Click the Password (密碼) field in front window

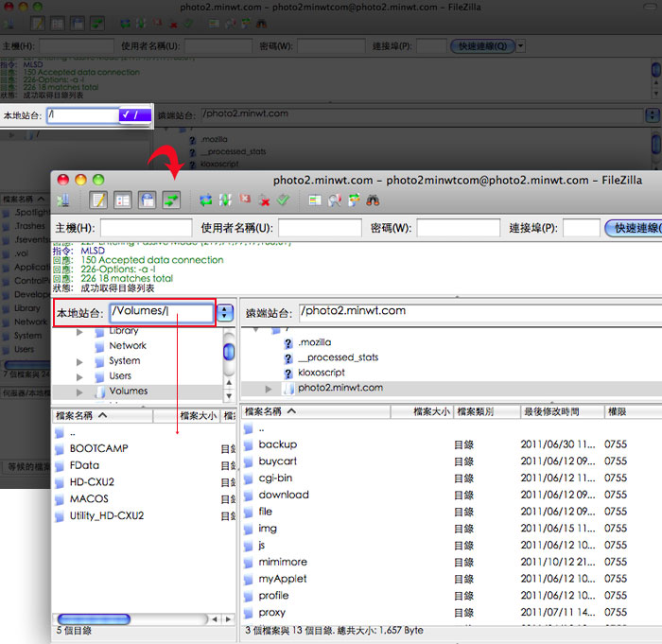coord(459,228)
